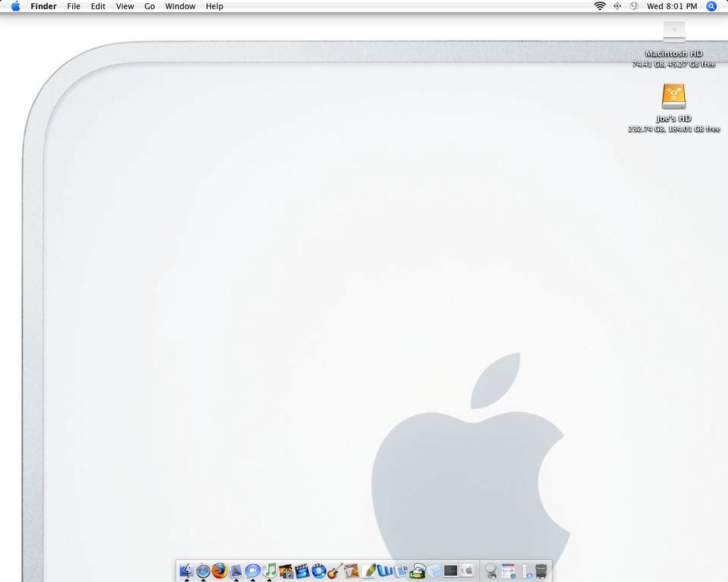This screenshot has width=728, height=582.
Task: Open iMovie clapperboard icon
Action: 302,571
